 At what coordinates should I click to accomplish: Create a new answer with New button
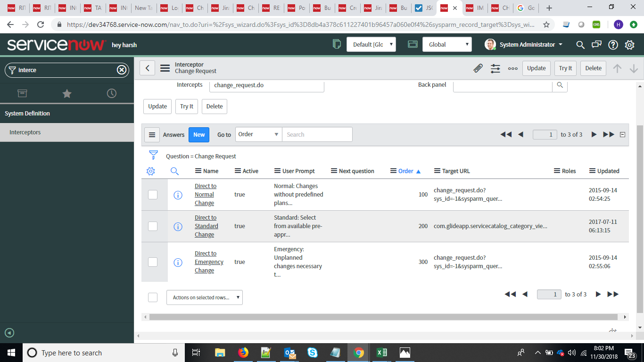point(198,134)
